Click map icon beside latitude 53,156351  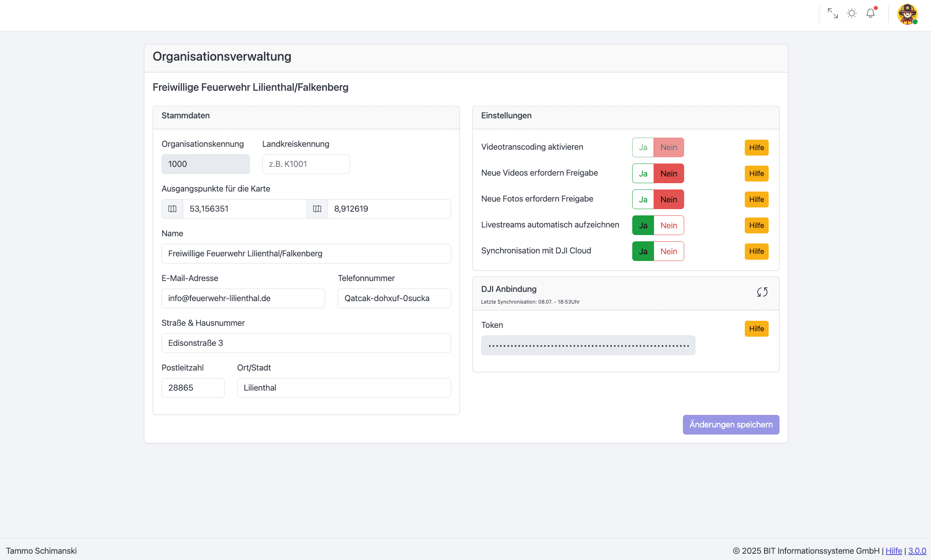coord(172,209)
